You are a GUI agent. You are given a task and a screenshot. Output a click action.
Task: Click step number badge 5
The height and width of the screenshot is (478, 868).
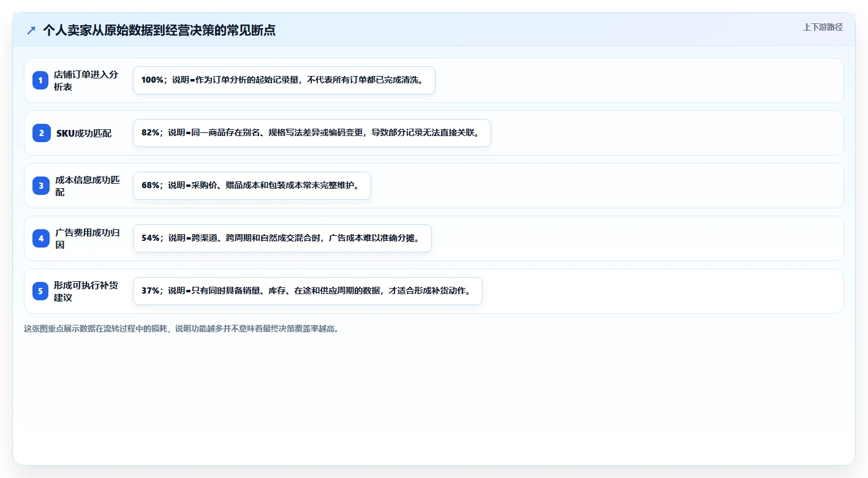(41, 291)
